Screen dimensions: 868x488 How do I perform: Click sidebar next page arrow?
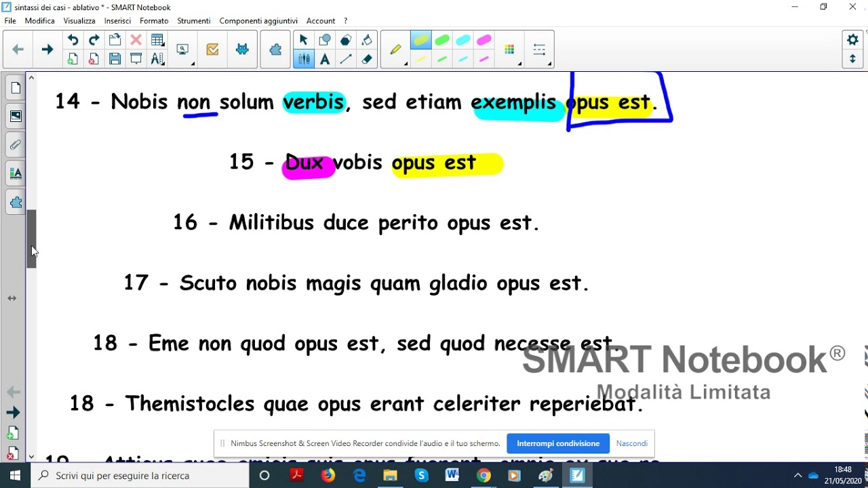[x=13, y=413]
